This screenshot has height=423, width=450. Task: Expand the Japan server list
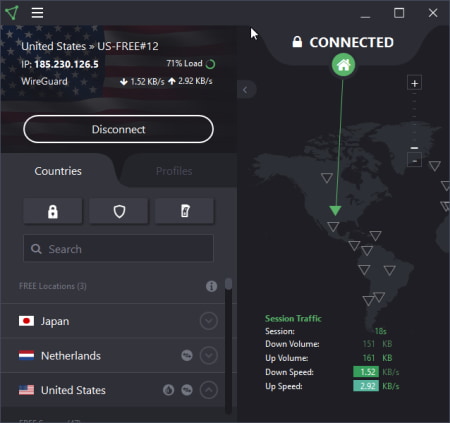point(209,321)
